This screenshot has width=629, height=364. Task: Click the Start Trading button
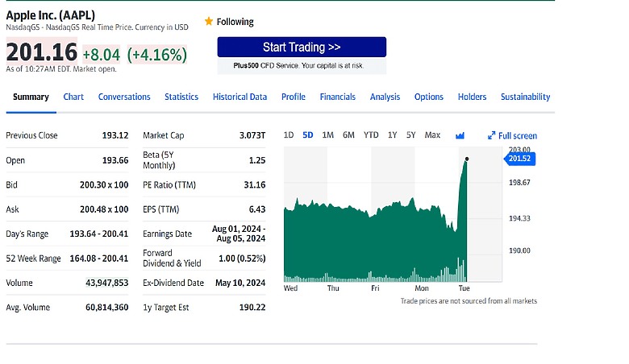coord(302,48)
